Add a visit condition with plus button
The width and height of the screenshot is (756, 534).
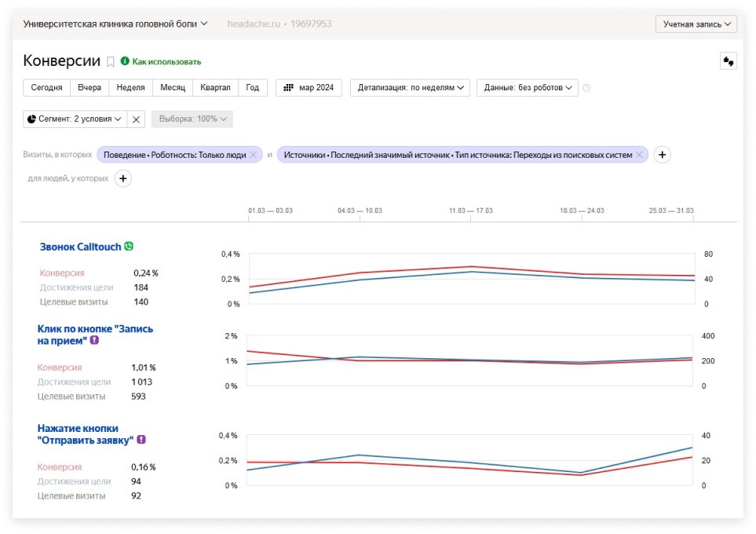pyautogui.click(x=662, y=155)
